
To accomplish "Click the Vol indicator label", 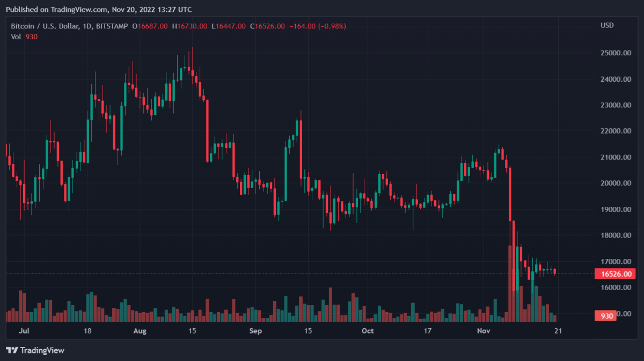I will (16, 36).
